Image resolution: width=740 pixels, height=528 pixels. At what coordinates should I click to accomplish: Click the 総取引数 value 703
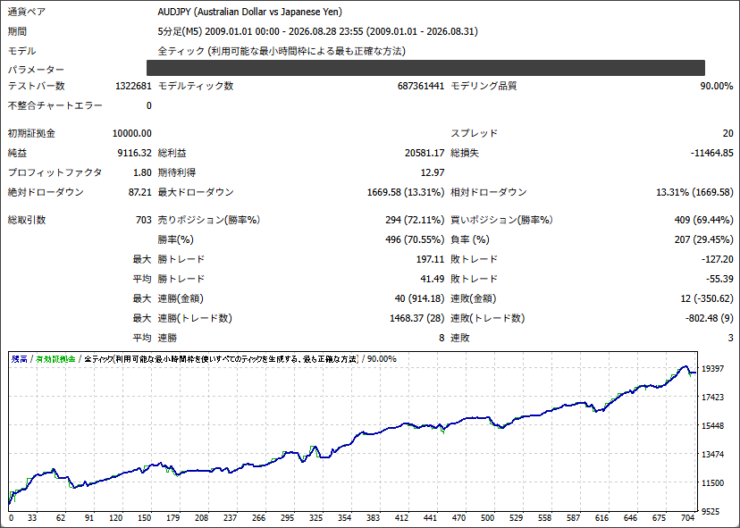pos(143,220)
